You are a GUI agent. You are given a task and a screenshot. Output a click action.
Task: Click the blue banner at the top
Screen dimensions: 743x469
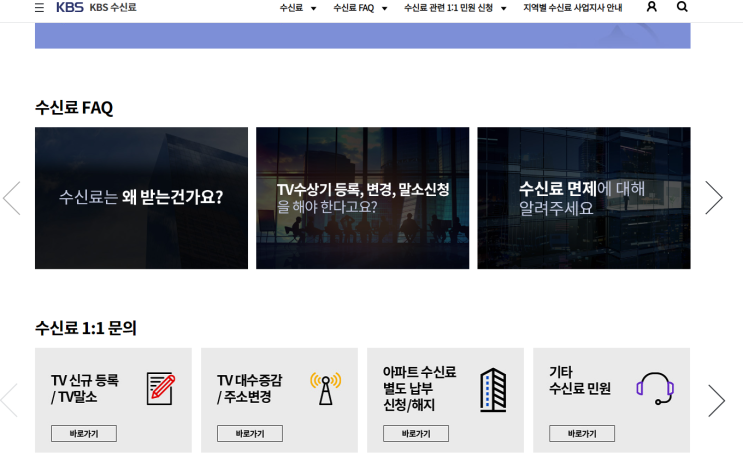coord(362,36)
